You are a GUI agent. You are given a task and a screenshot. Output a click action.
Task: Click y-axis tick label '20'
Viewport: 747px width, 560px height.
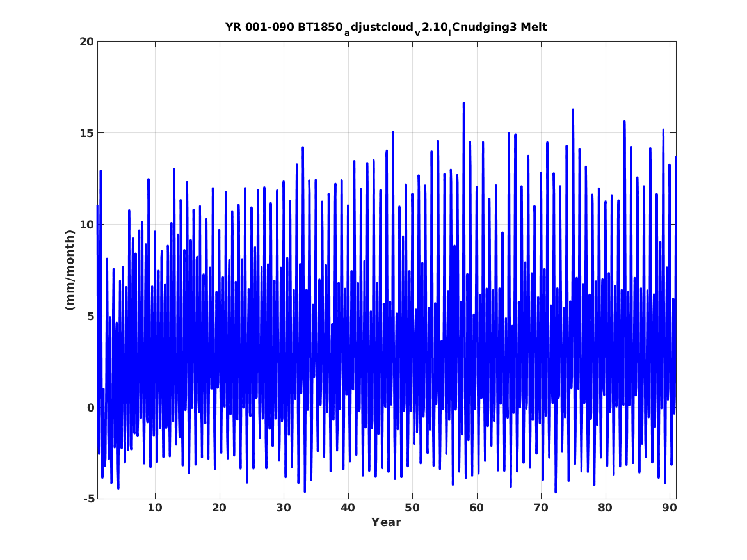click(86, 42)
